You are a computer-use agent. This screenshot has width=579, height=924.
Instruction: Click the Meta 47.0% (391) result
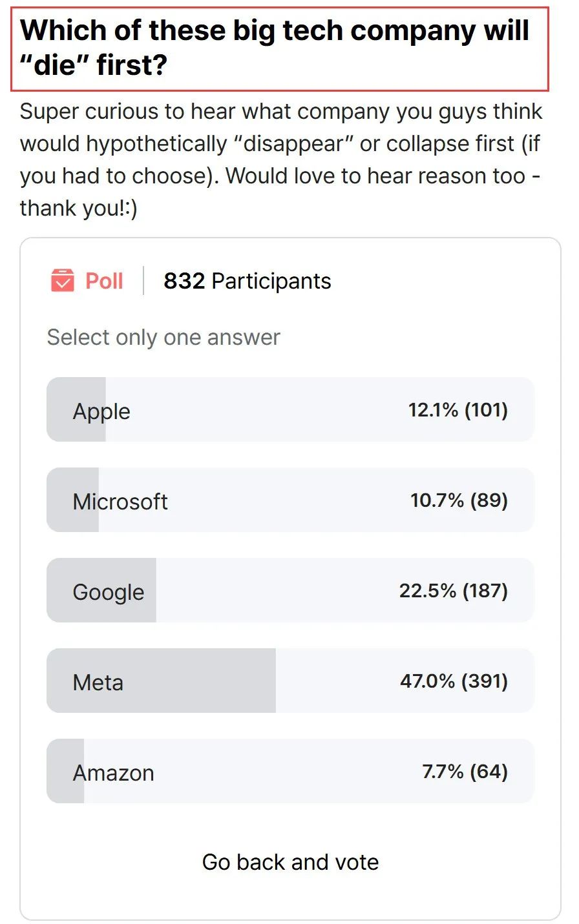click(454, 681)
